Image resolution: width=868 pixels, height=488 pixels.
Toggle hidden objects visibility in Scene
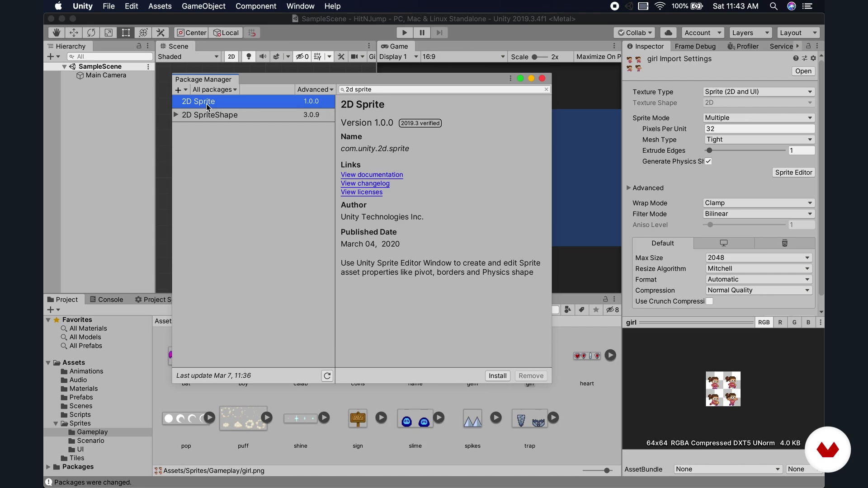302,56
